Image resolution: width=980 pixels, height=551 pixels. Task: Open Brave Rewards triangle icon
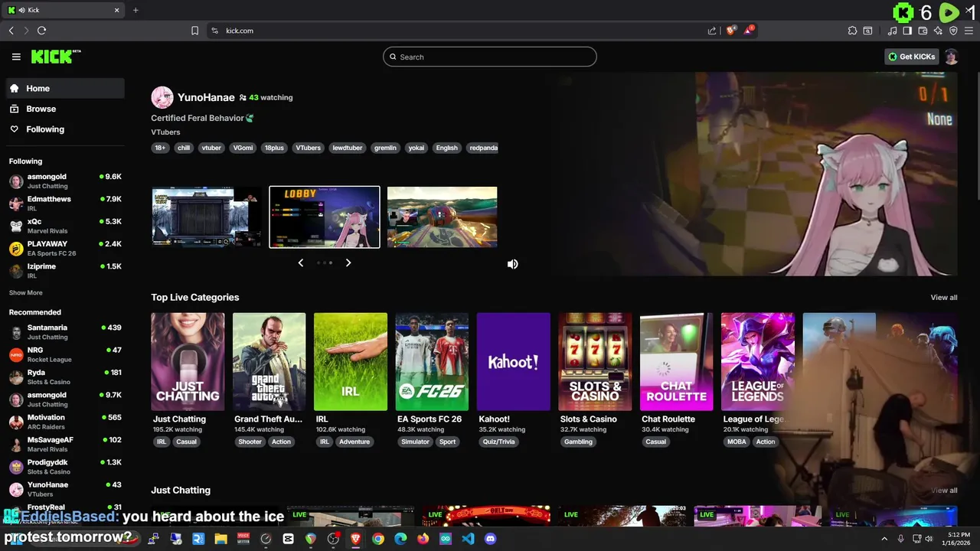click(x=749, y=31)
